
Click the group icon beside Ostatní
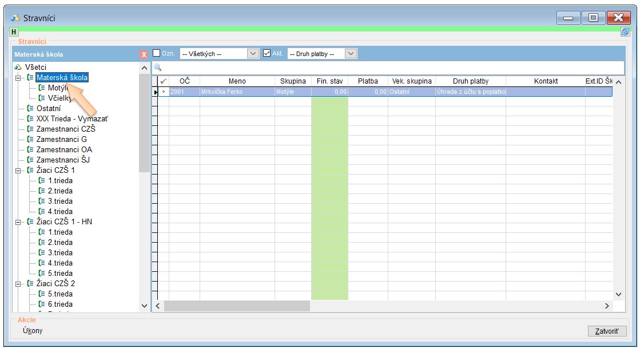(30, 108)
